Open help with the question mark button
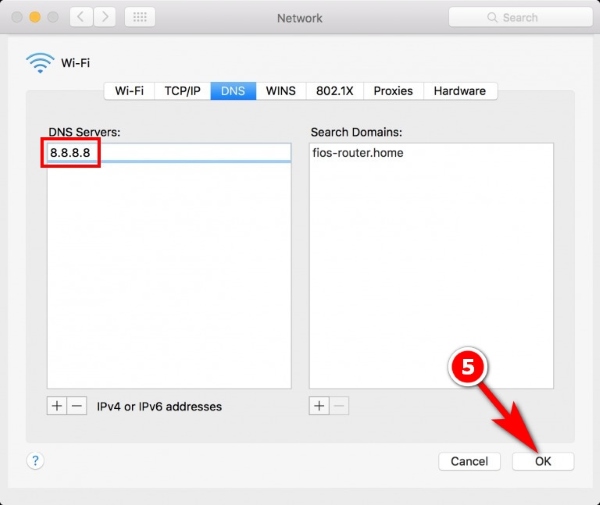 pyautogui.click(x=35, y=461)
